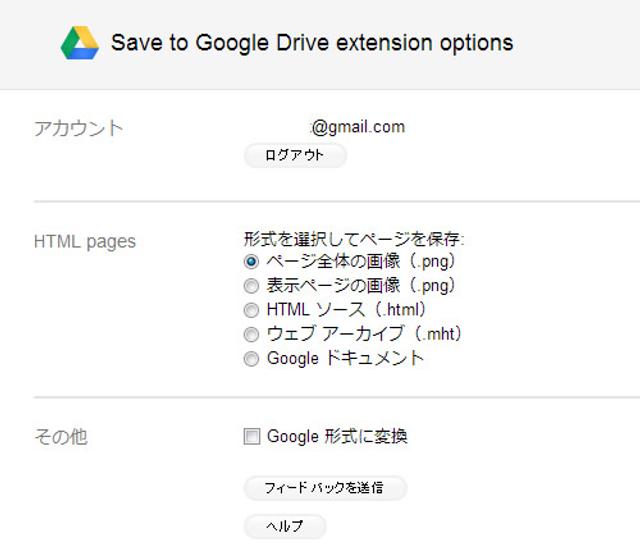Image resolution: width=640 pixels, height=558 pixels.
Task: Enable the Google 形式に変換 checkbox
Action: pos(251,436)
